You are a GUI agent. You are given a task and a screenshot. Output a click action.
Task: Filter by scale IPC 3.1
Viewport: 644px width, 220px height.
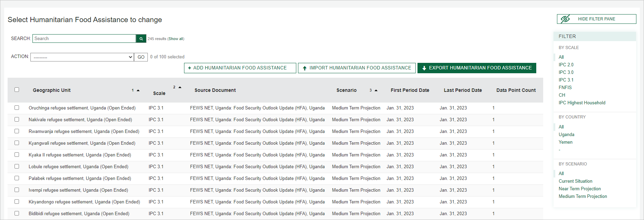566,80
